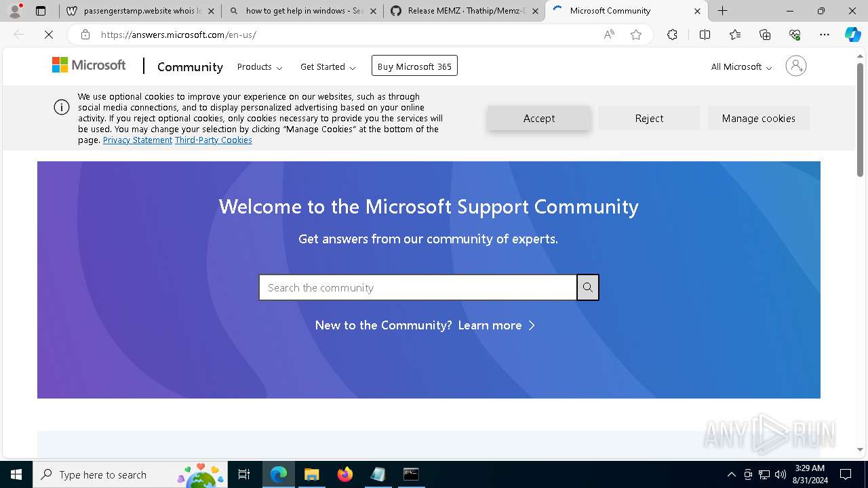Switch to Release MEMZ GitHub tab
This screenshot has width=868, height=488.
coord(465,11)
